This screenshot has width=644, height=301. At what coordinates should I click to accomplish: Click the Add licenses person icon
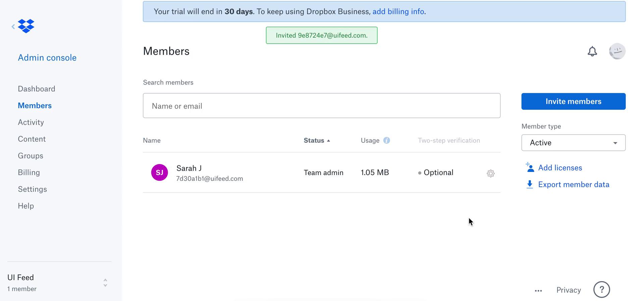tap(530, 167)
